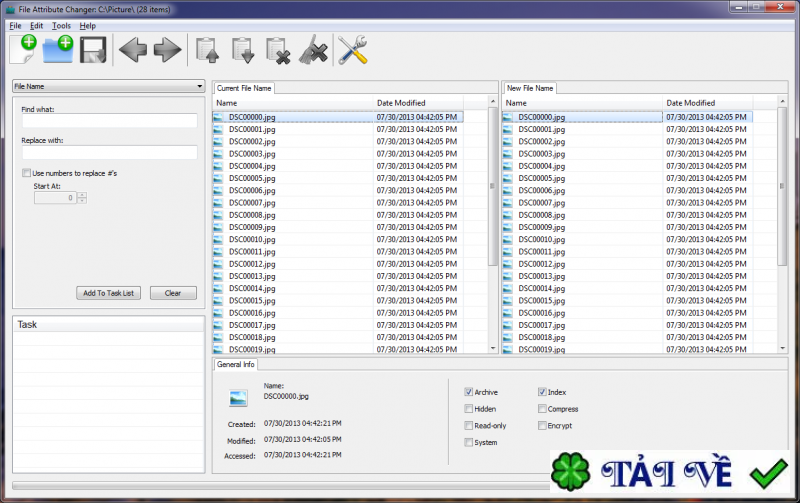Screen dimensions: 800x503
Task: Click the app icon in title bar
Action: [10, 9]
